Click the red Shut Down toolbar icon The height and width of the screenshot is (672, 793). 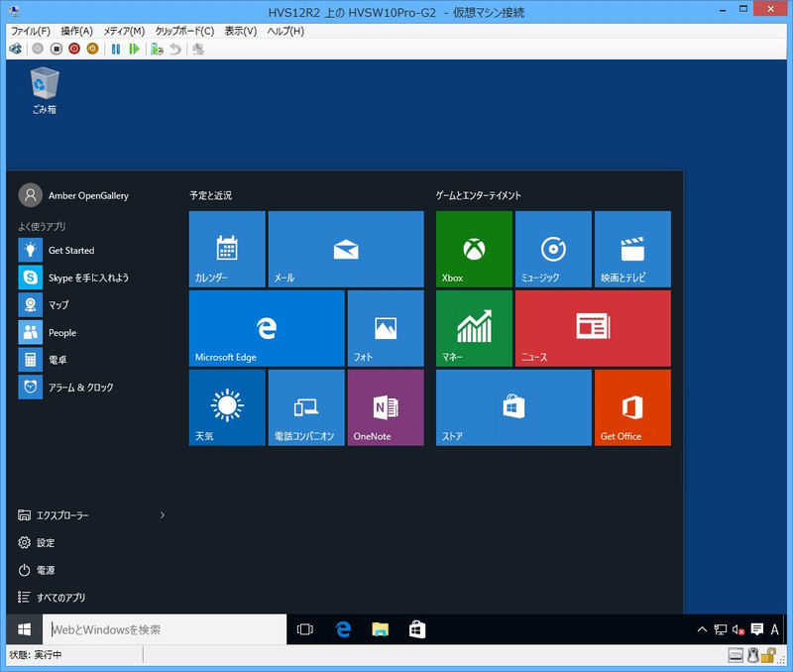74,49
